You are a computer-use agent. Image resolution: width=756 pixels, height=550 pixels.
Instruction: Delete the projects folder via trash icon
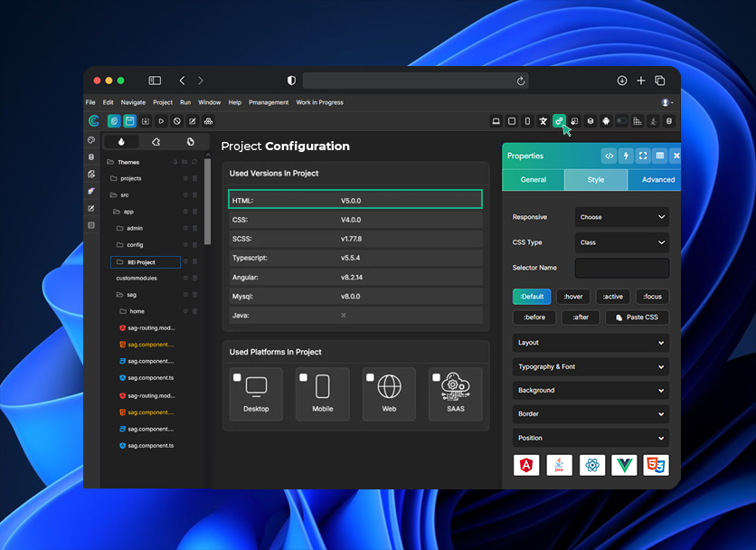[194, 178]
